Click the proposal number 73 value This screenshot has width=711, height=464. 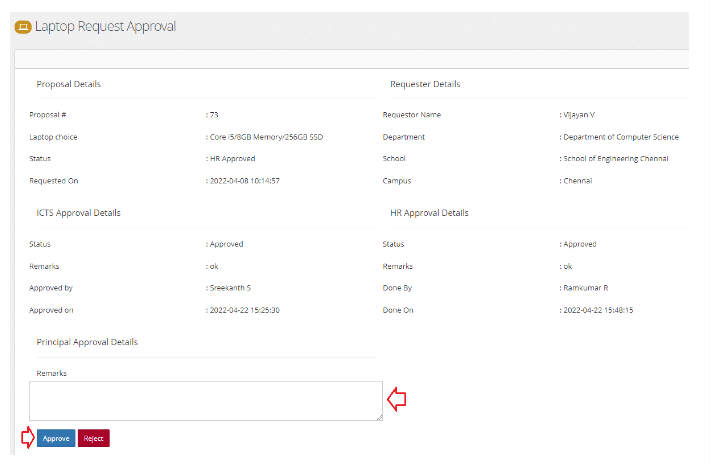click(214, 115)
